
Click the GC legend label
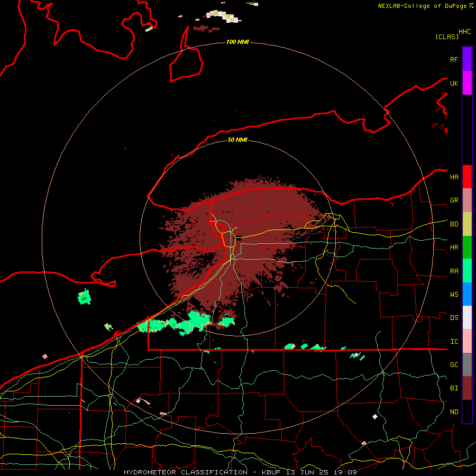[454, 365]
